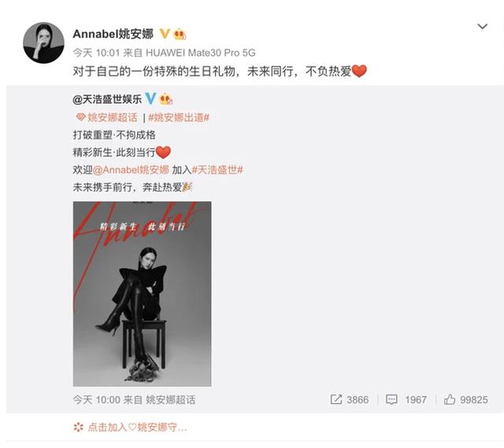Click blue V badge next to 天浩盛世娱乐
This screenshot has width=504, height=448.
pyautogui.click(x=150, y=98)
